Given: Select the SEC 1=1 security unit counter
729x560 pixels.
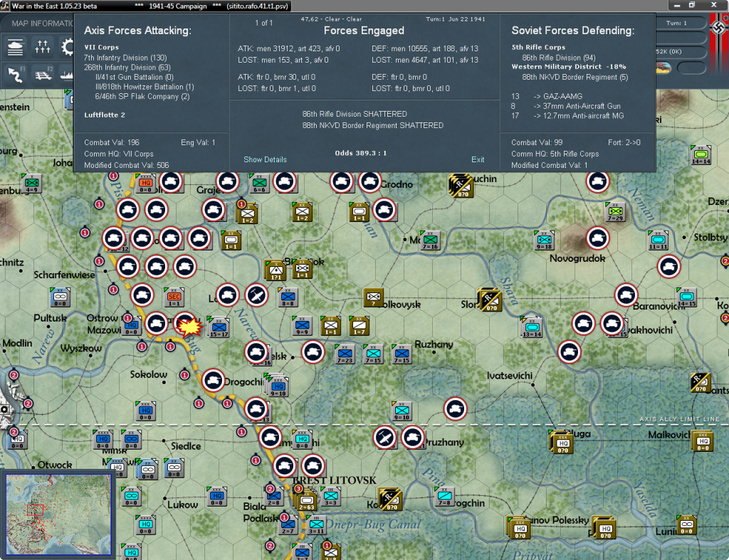Looking at the screenshot, I should click(174, 297).
